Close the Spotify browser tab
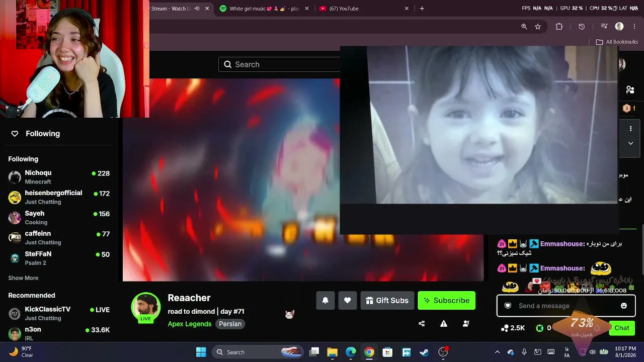 pos(307,9)
